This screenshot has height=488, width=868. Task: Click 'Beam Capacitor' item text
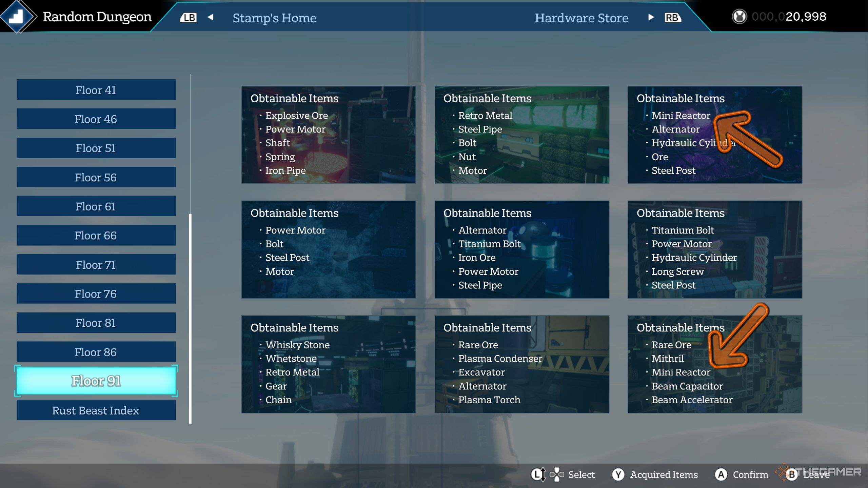[x=687, y=386]
